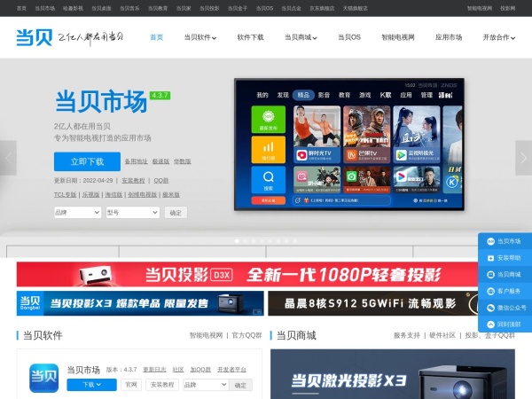Go to the previous carousel slide arrow
The height and width of the screenshot is (399, 532).
[8, 158]
